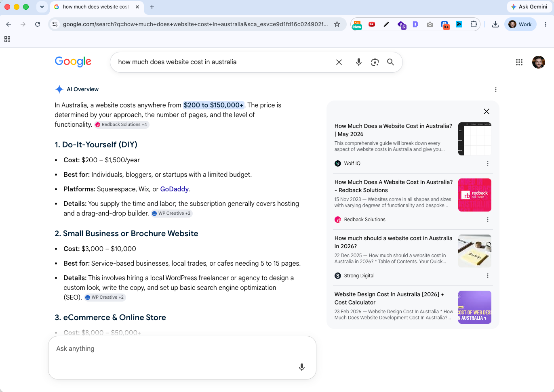Open the apps grid in the bookmarks bar
Viewport: 554px width, 392px height.
point(7,39)
